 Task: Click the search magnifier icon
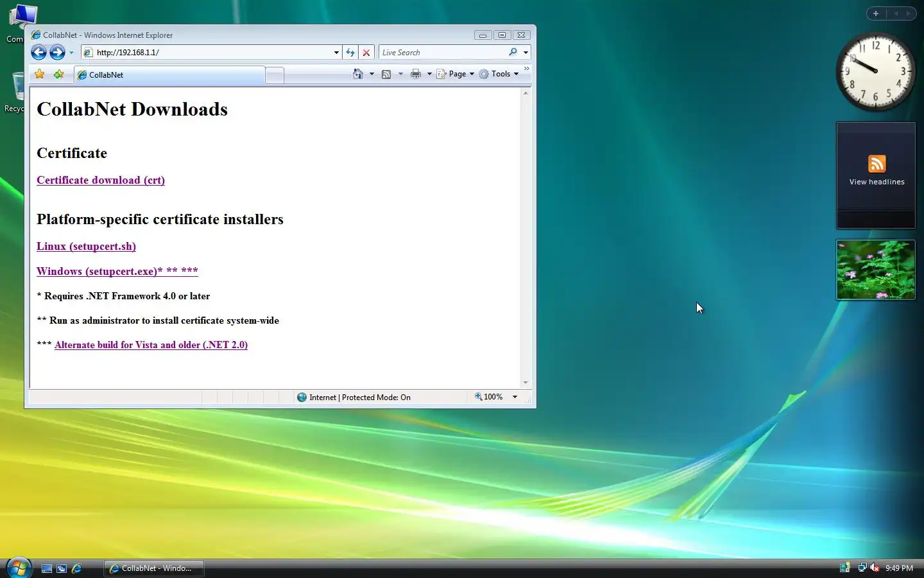pos(513,53)
